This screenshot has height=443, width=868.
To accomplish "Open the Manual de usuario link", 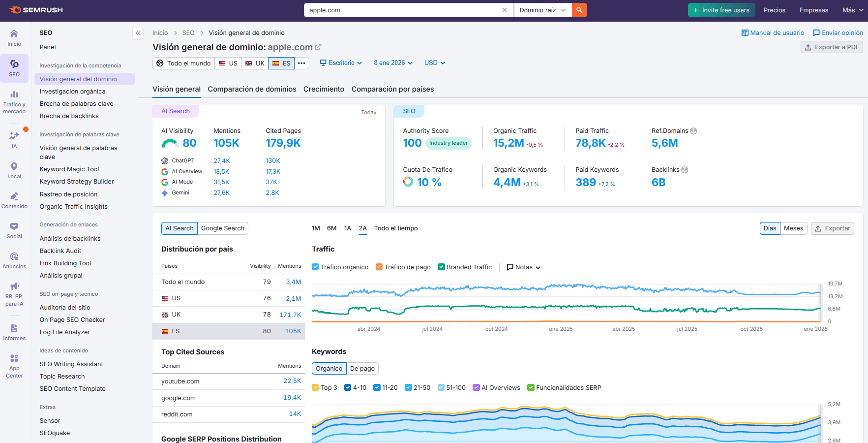I will point(773,32).
